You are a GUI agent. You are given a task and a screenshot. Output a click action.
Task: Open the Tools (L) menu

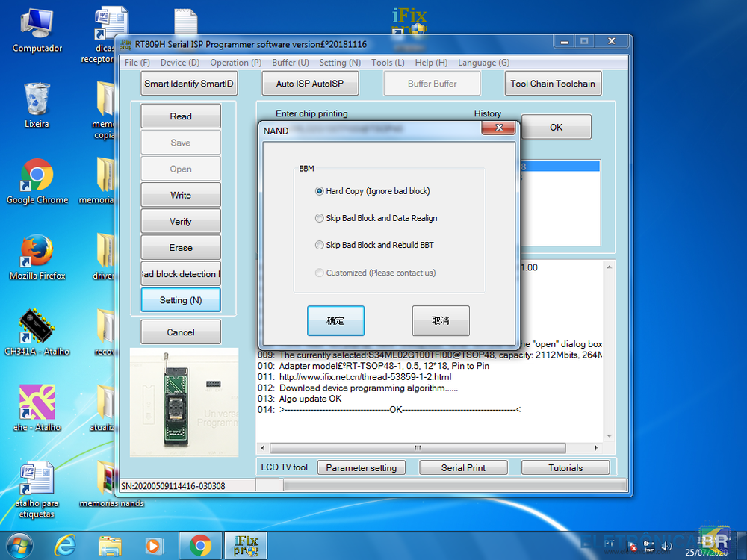[x=388, y=63]
